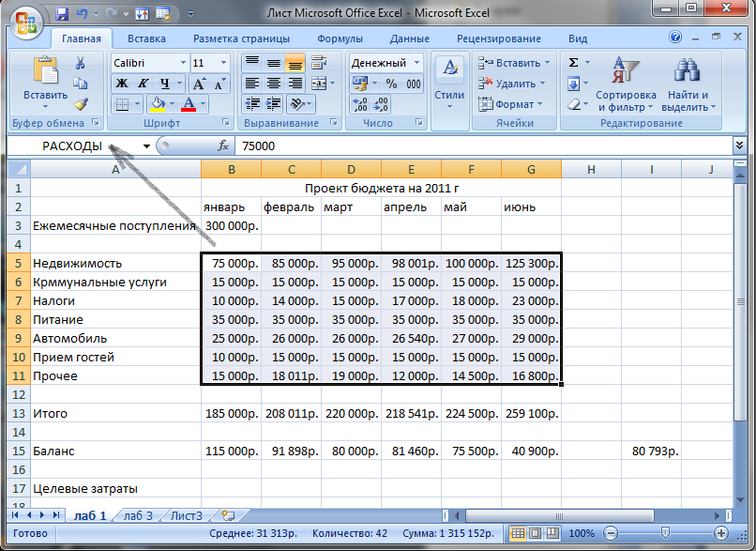
Task: Toggle bottom vertical alignment
Action: 295,63
